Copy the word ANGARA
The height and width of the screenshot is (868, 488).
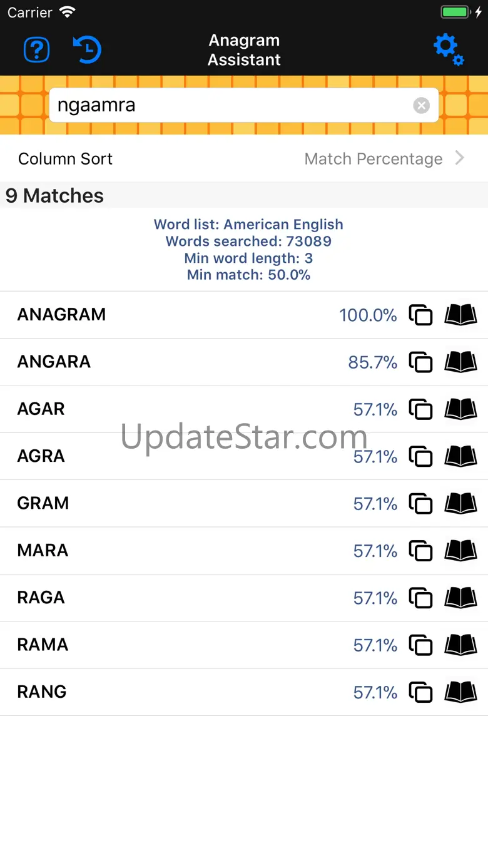[421, 362]
